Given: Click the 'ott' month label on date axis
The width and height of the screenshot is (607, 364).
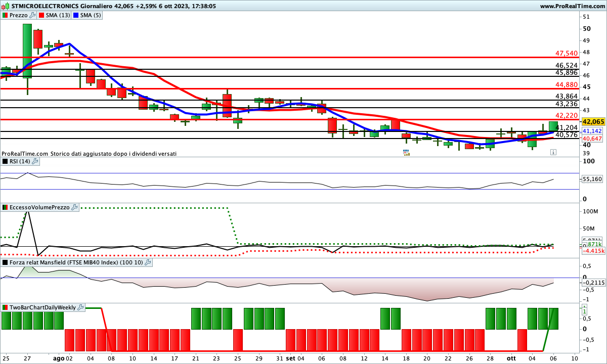Looking at the screenshot, I should 511,358.
